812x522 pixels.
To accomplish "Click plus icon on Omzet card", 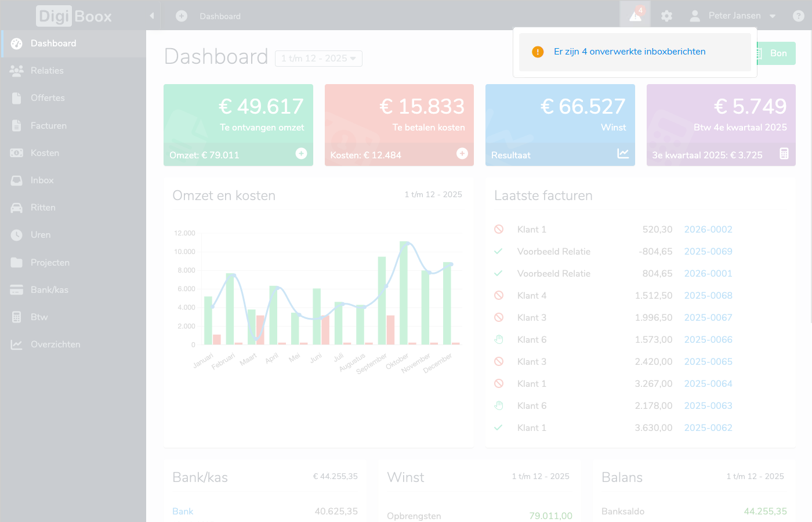I will point(301,154).
